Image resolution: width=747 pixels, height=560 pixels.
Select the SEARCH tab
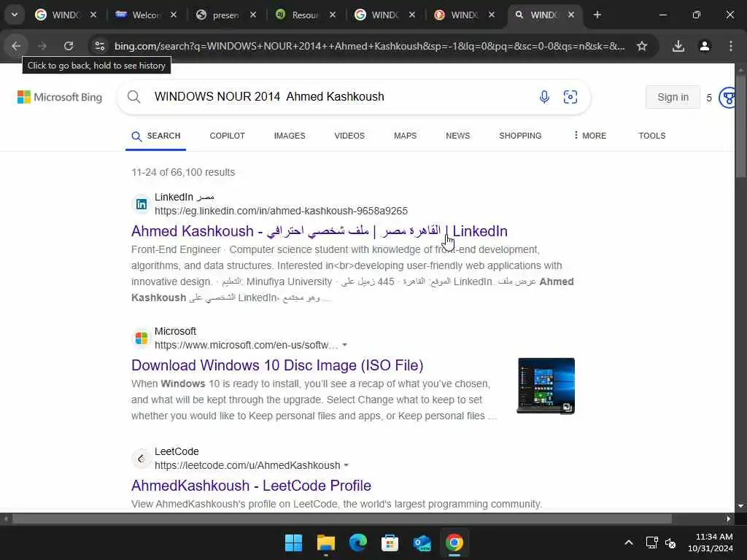click(x=156, y=136)
